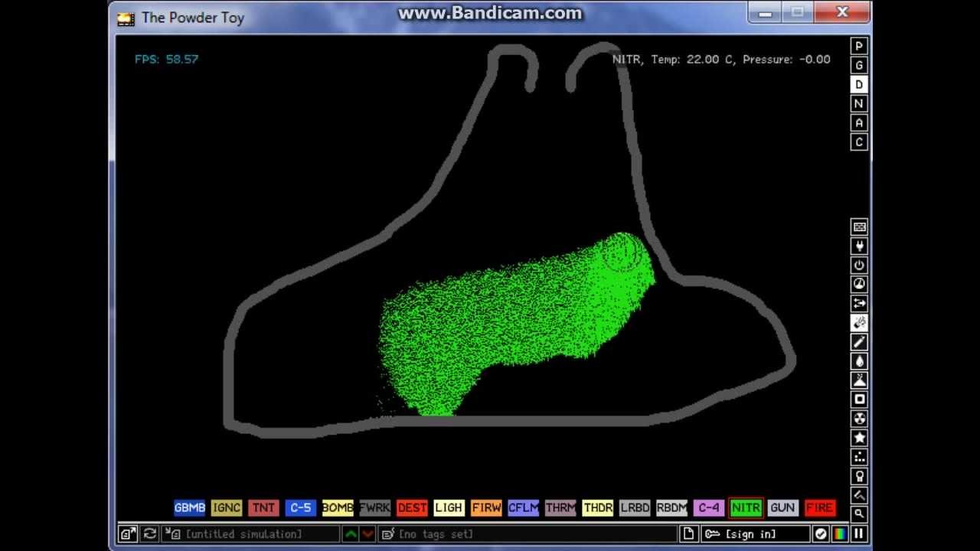Open the Gases category icon

pyautogui.click(x=859, y=342)
